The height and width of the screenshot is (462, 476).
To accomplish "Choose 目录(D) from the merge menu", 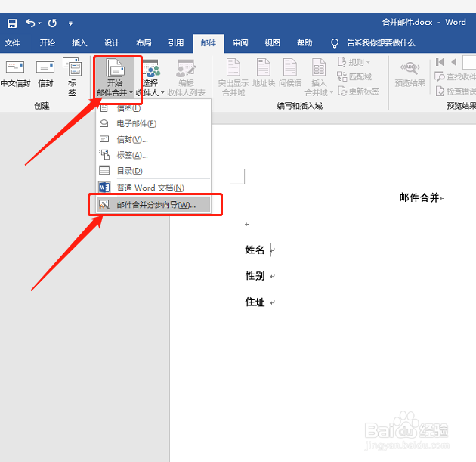I will pos(153,171).
